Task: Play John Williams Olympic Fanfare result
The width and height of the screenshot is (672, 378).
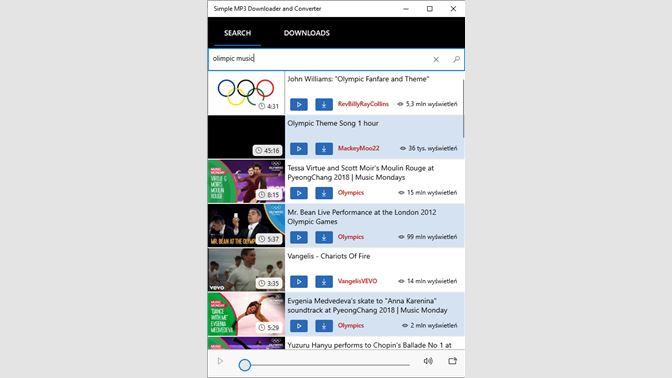Action: pyautogui.click(x=299, y=104)
